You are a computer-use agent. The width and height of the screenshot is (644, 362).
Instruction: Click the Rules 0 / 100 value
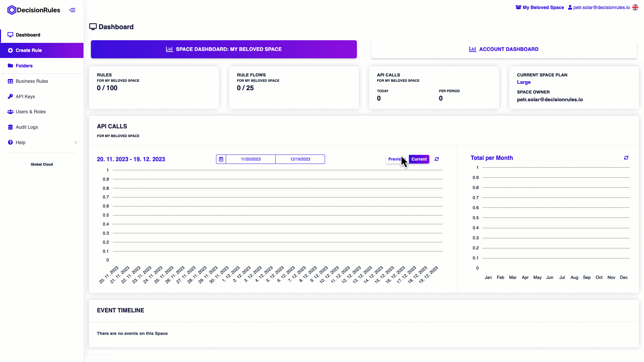click(x=107, y=88)
